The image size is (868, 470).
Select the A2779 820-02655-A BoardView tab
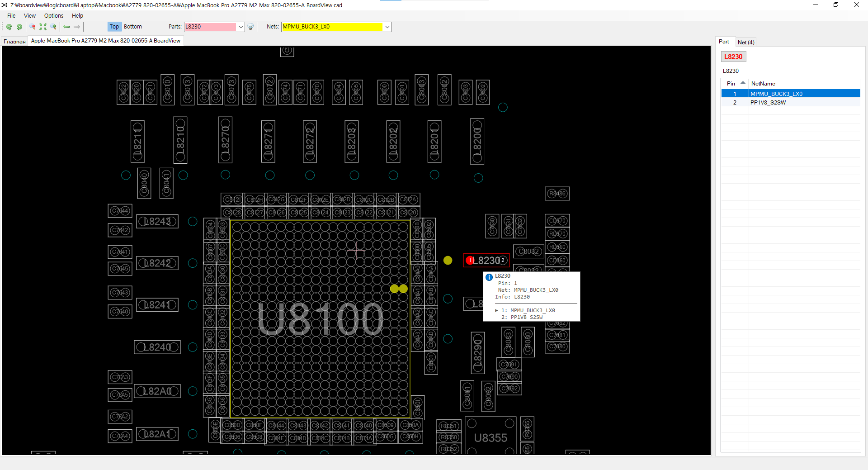click(106, 41)
